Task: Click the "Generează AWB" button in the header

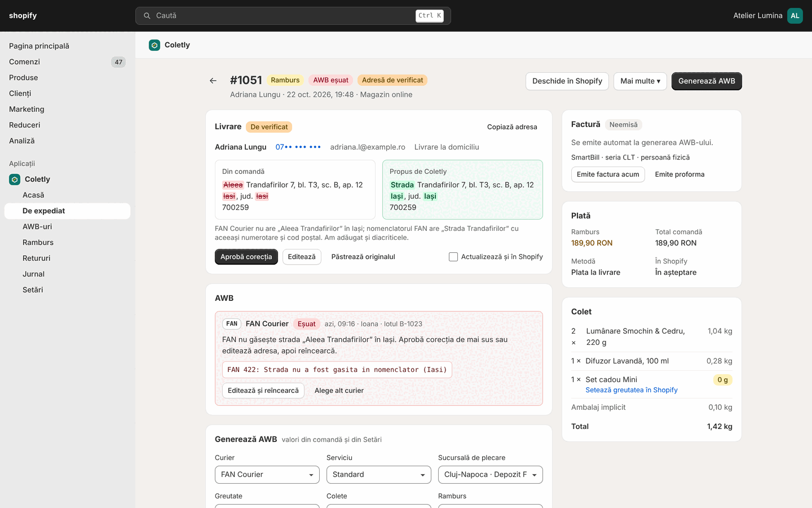Action: (707, 81)
